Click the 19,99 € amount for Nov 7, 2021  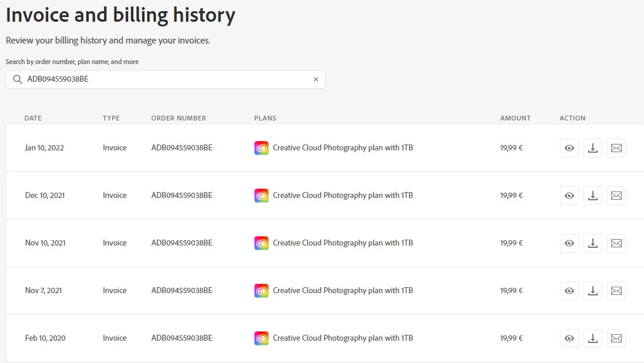tap(511, 291)
